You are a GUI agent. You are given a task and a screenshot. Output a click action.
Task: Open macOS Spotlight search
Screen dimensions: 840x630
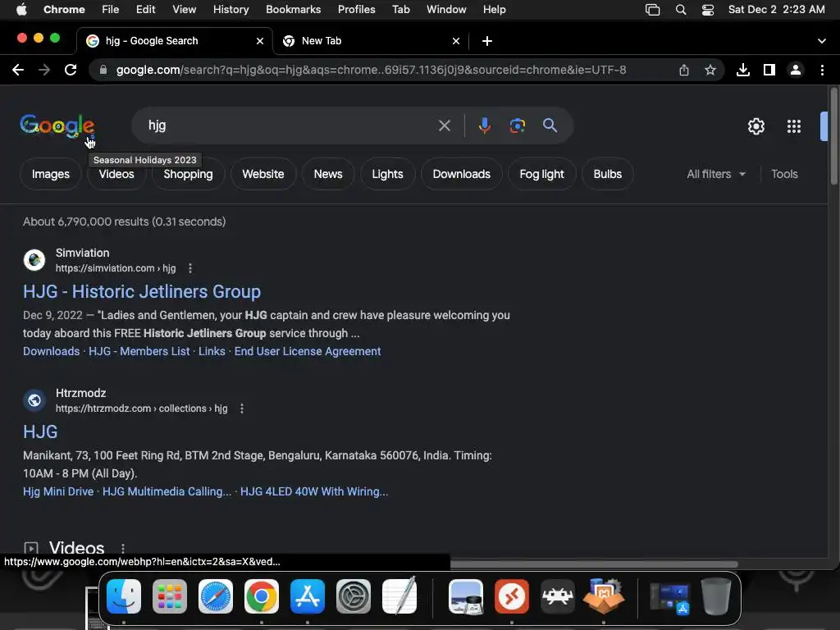point(681,10)
